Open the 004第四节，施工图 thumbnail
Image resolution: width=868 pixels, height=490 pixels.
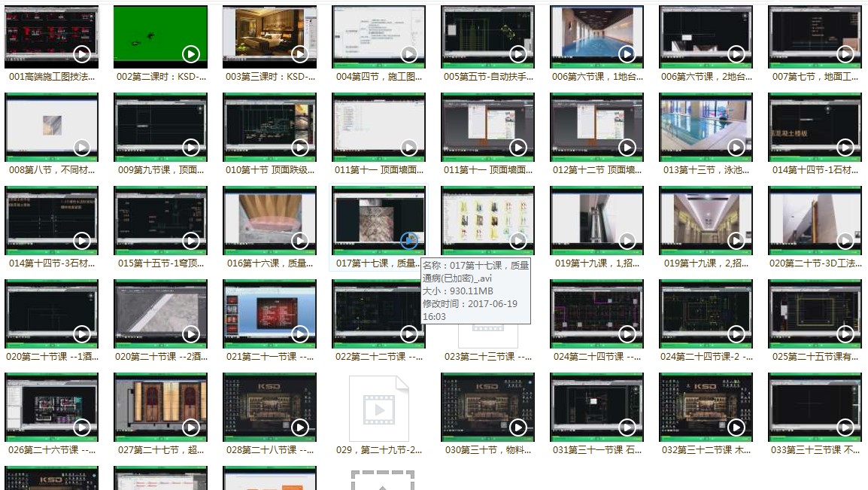[x=379, y=37]
